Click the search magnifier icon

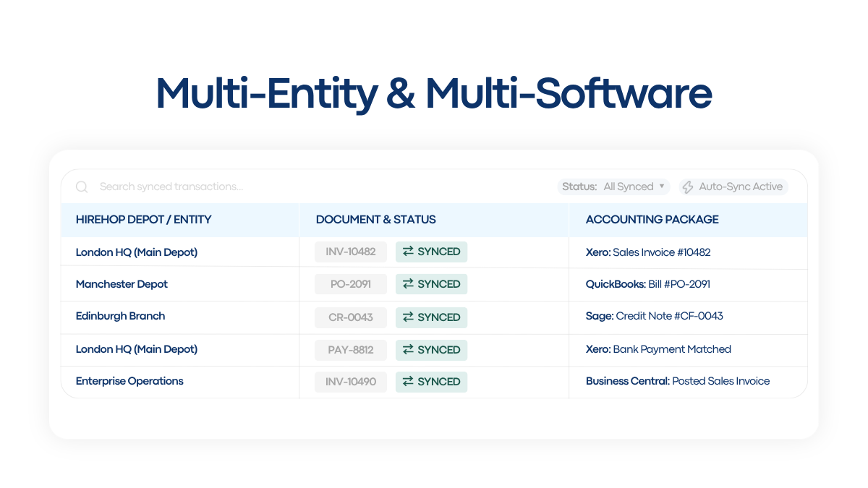(82, 187)
